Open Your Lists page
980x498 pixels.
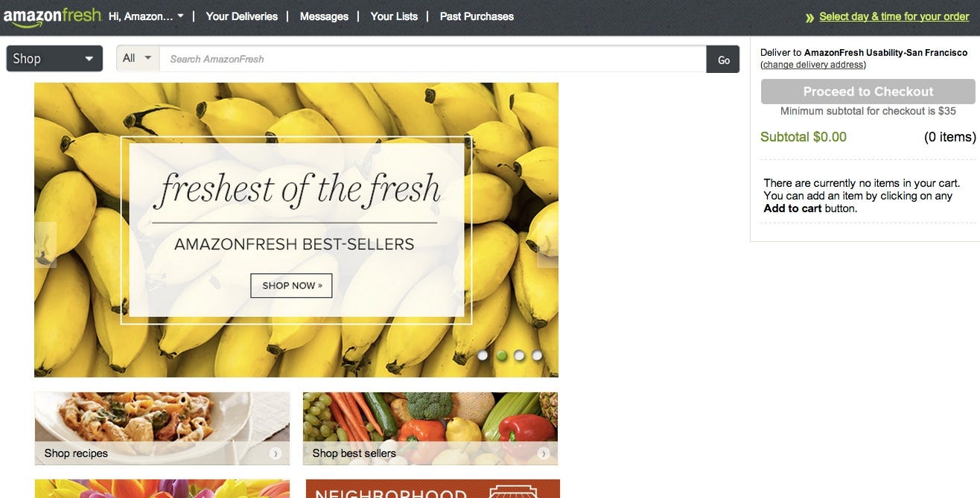(x=394, y=16)
